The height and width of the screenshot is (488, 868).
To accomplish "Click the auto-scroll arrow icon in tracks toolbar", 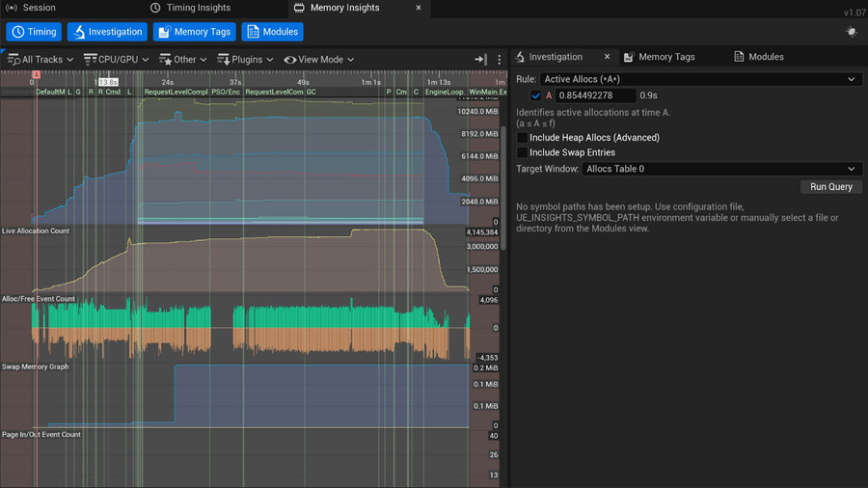I will (480, 59).
